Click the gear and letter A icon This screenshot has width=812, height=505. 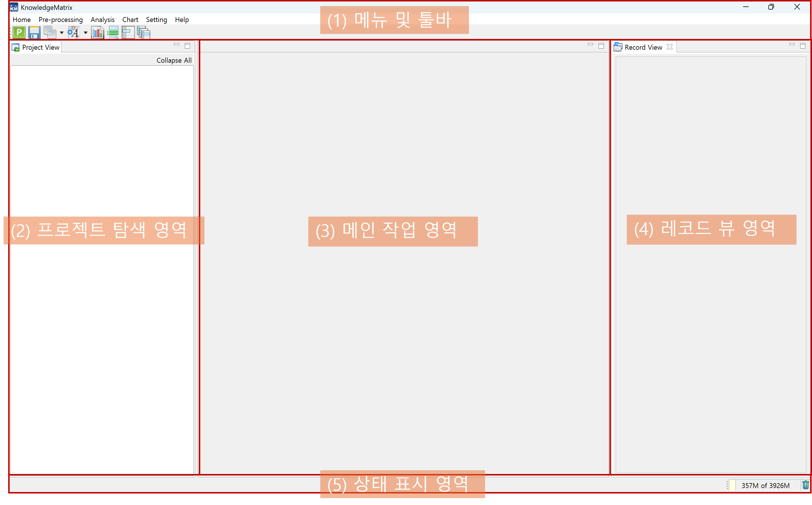point(73,32)
